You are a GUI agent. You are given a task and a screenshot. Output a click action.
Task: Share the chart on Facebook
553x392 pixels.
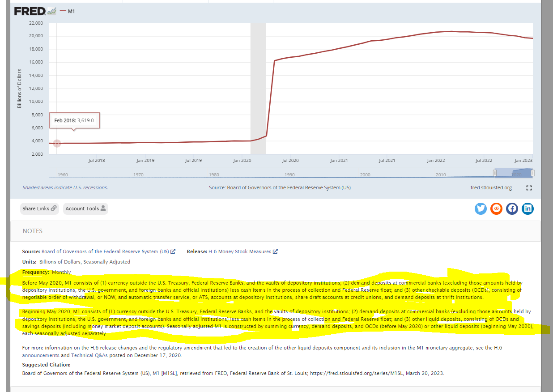(x=512, y=209)
